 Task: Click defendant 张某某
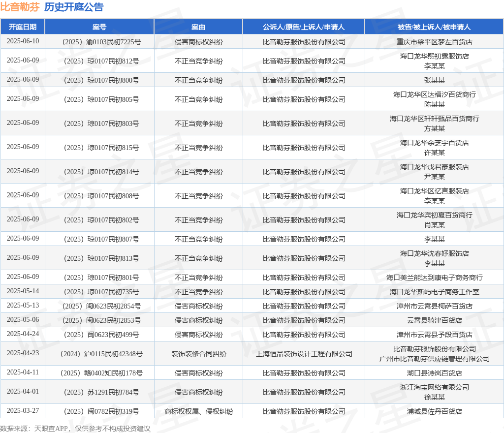tap(434, 80)
